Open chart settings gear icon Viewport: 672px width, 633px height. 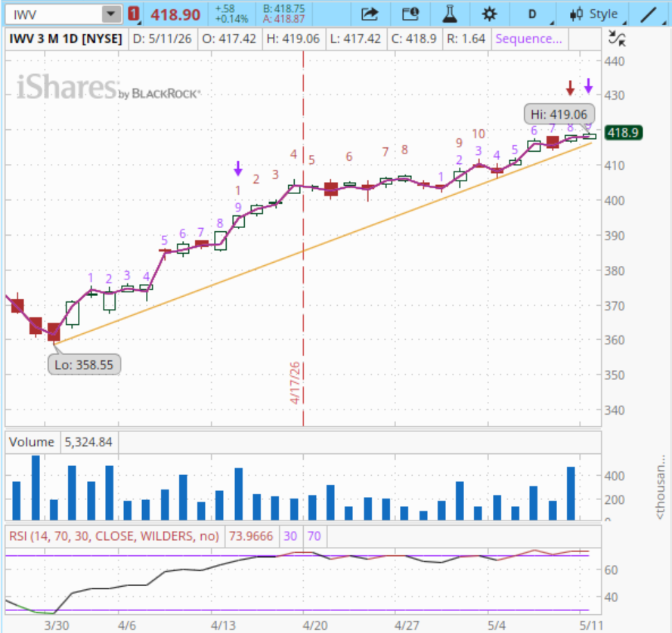[x=489, y=14]
